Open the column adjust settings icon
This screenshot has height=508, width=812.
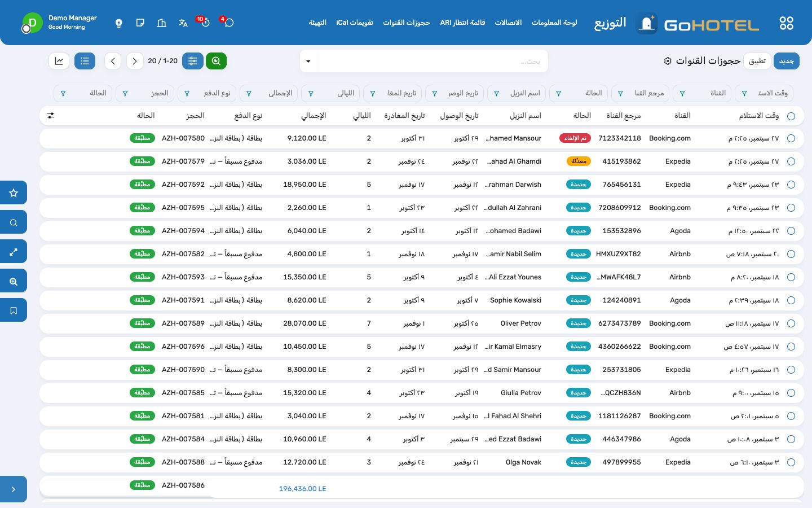pos(51,116)
